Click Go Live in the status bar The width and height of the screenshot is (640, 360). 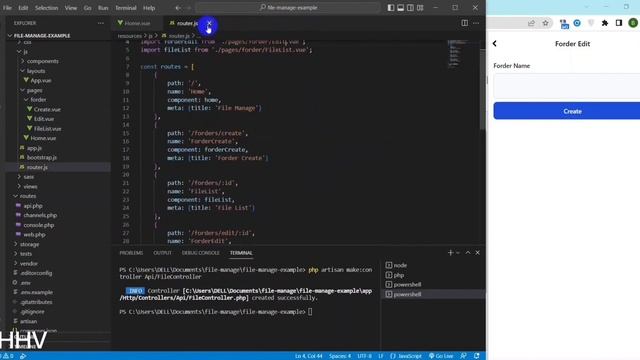pos(441,356)
